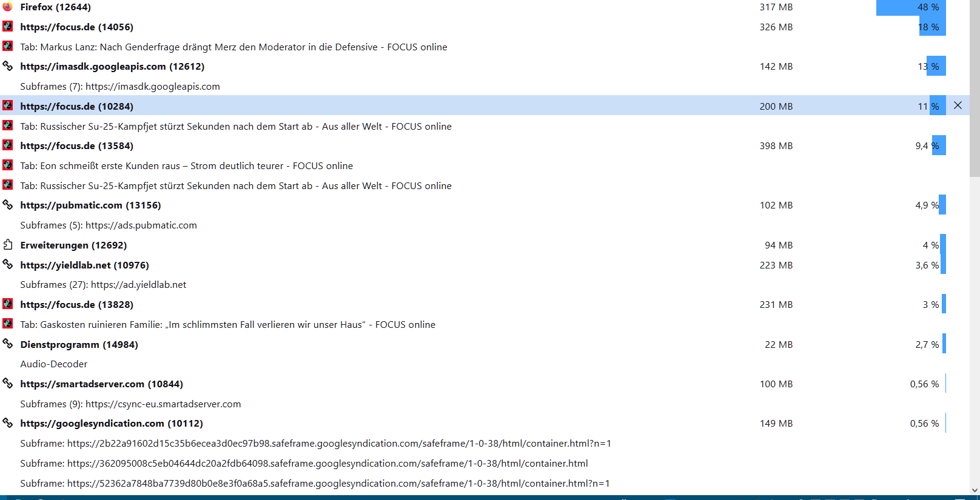Click the Firefox logo icon of process 12644
Screen dimensions: 980x500
coord(7,7)
